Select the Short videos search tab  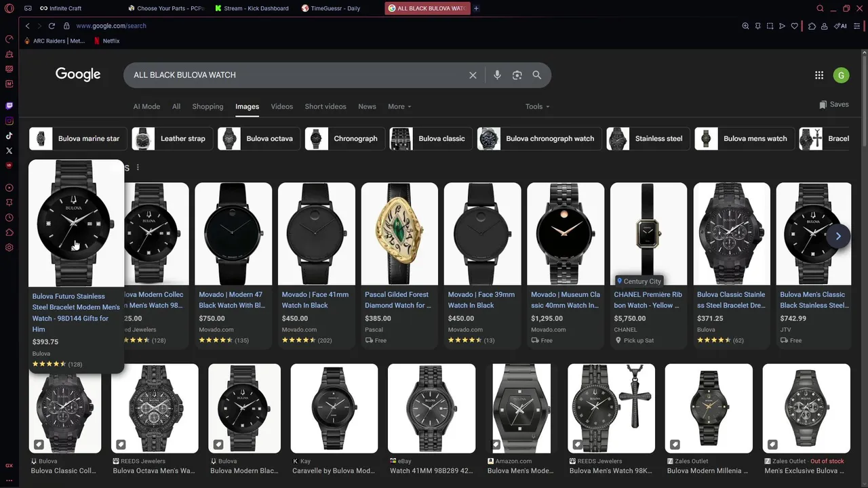tap(325, 106)
